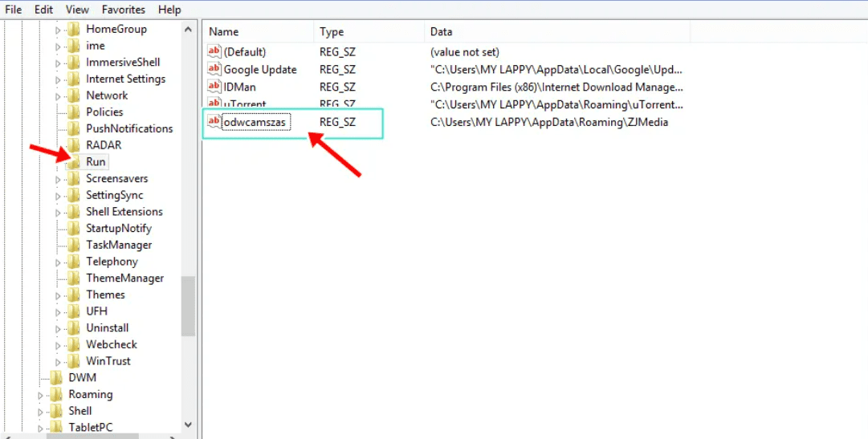Click the RADAR folder icon
Viewport: 868px width, 439px height.
coord(74,145)
